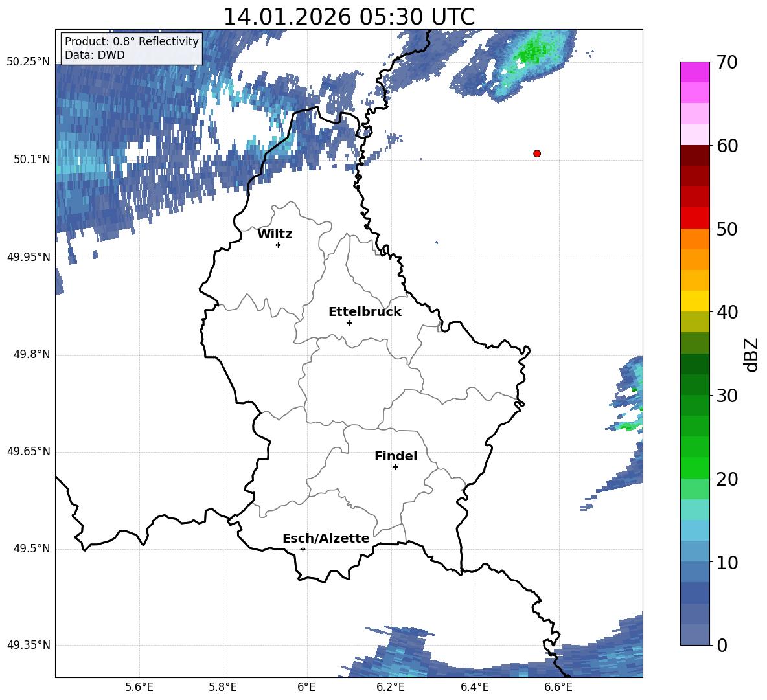Click the Wiltz label

point(275,234)
